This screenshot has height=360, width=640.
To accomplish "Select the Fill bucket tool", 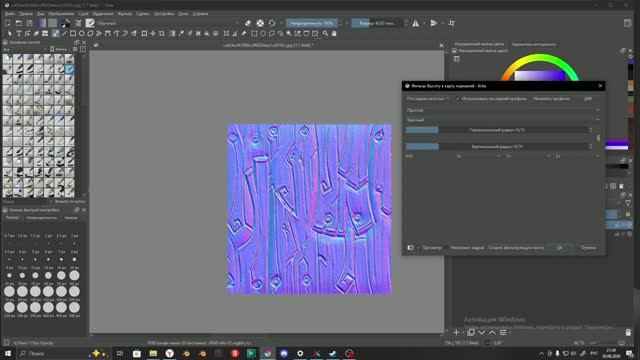I will (207, 33).
